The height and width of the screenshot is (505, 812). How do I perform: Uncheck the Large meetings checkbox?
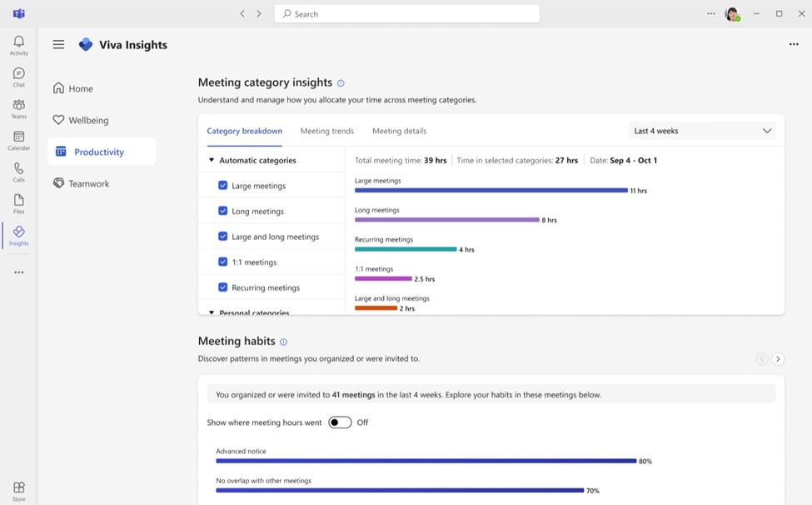(x=222, y=186)
